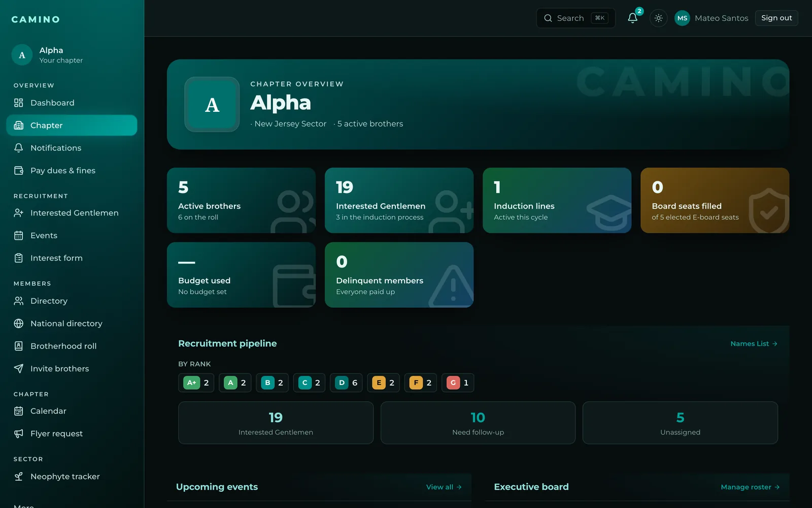This screenshot has width=812, height=508.
Task: Click the Manage roster link
Action: (750, 487)
